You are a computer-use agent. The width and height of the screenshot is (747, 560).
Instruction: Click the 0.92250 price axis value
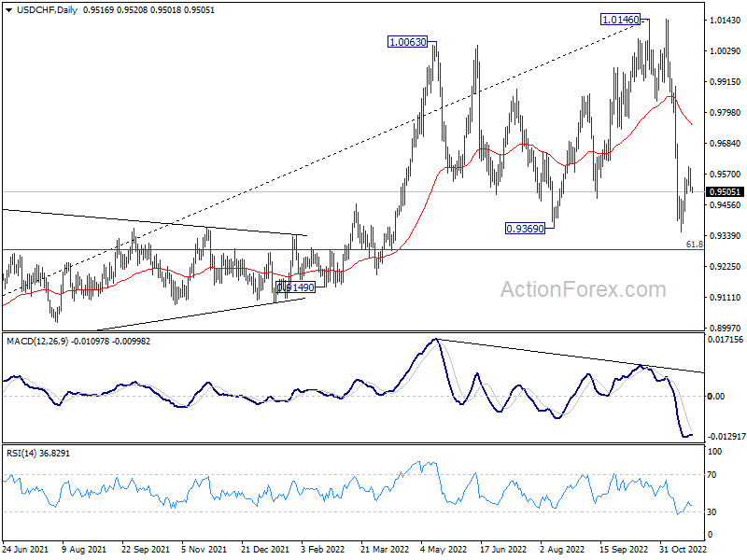[x=726, y=267]
